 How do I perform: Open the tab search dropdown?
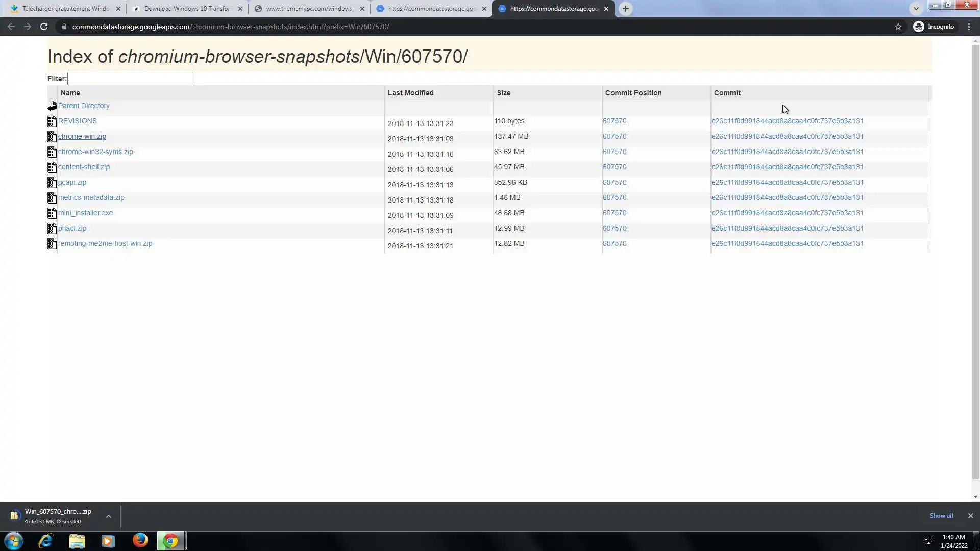[x=916, y=9]
